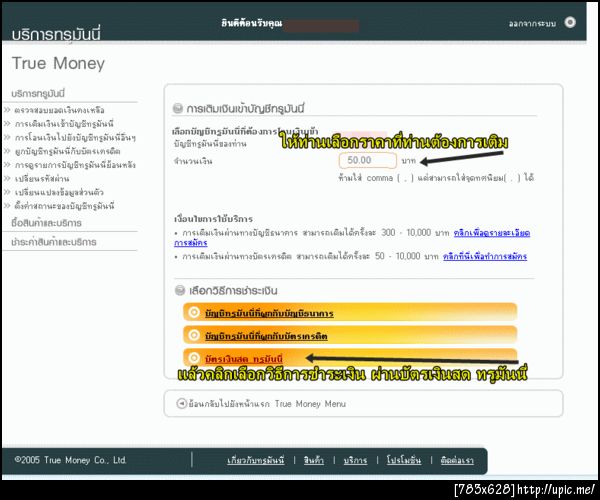Click the logout icon at top right
600x500 pixels.
[570, 22]
